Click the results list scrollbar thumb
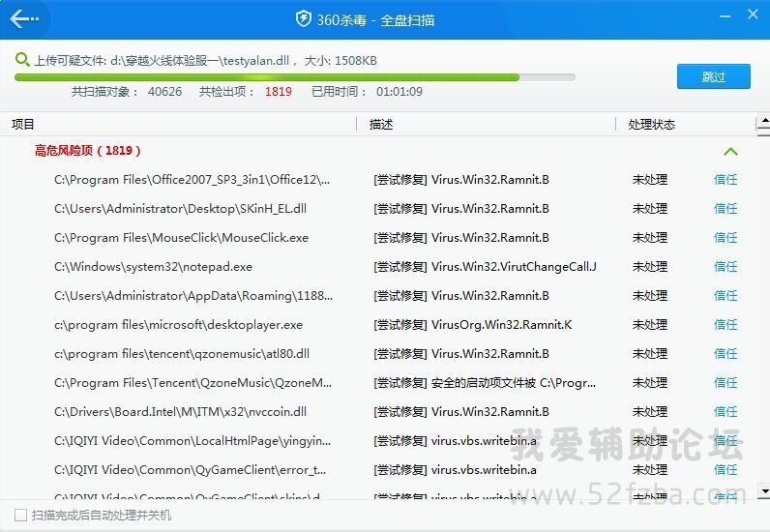770x532 pixels. (764, 131)
